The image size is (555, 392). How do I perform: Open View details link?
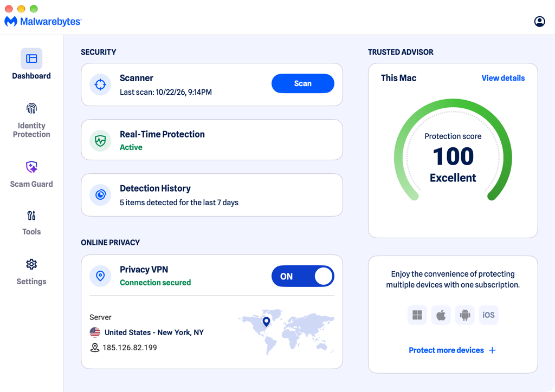503,78
